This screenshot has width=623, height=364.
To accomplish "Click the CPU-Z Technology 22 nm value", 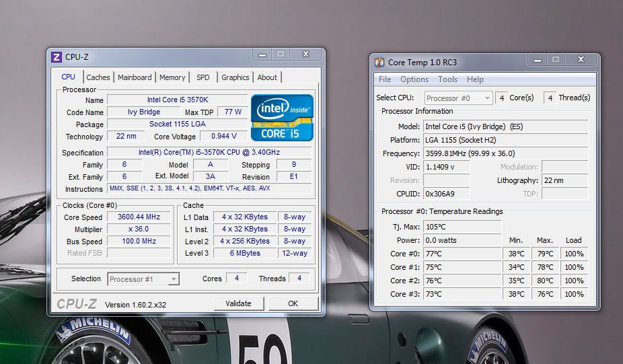I will pos(126,137).
